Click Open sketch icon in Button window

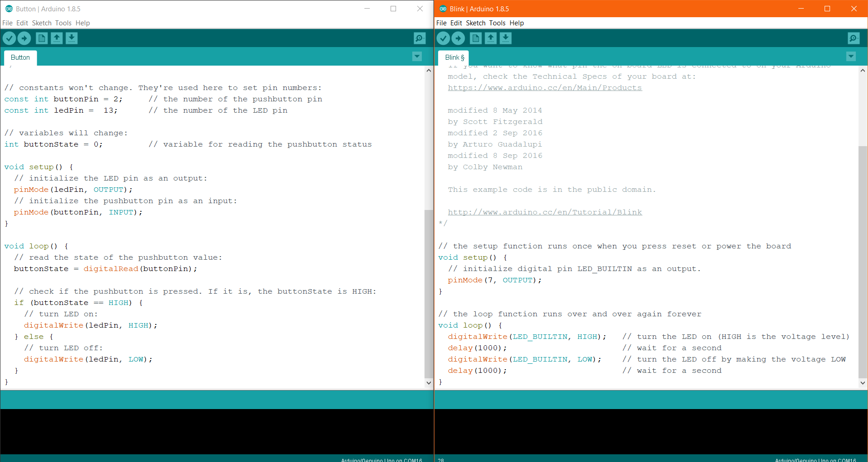click(x=57, y=38)
